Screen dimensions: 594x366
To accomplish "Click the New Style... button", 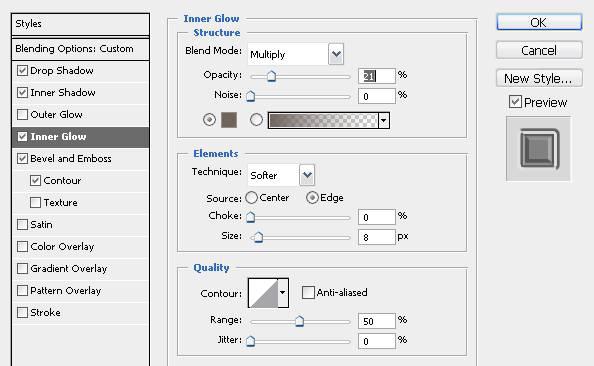I will pyautogui.click(x=539, y=78).
